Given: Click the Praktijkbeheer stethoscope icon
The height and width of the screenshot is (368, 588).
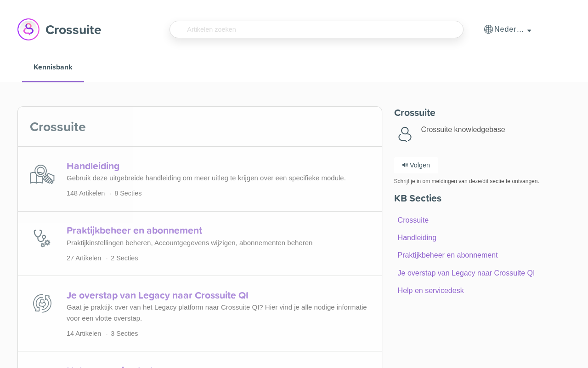Looking at the screenshot, I should (42, 238).
